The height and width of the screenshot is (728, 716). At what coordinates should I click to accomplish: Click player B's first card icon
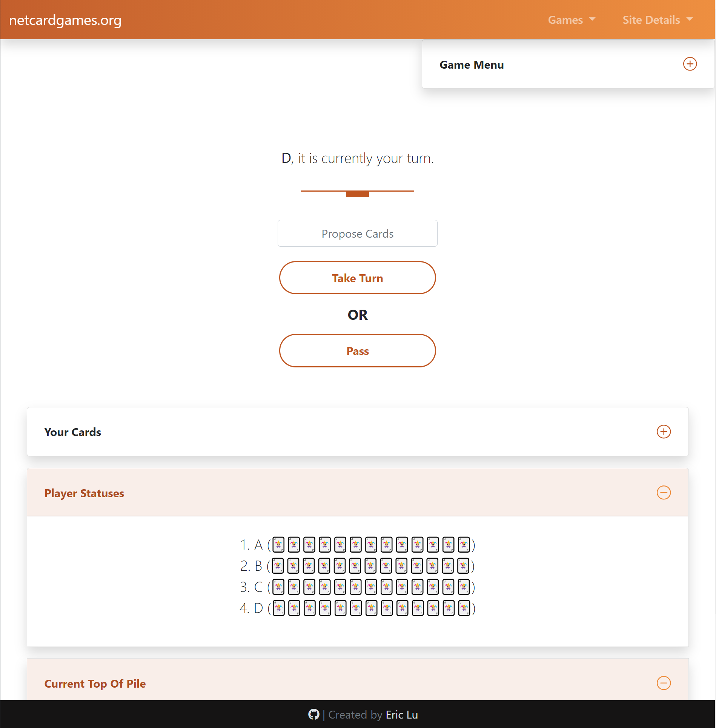pyautogui.click(x=278, y=565)
